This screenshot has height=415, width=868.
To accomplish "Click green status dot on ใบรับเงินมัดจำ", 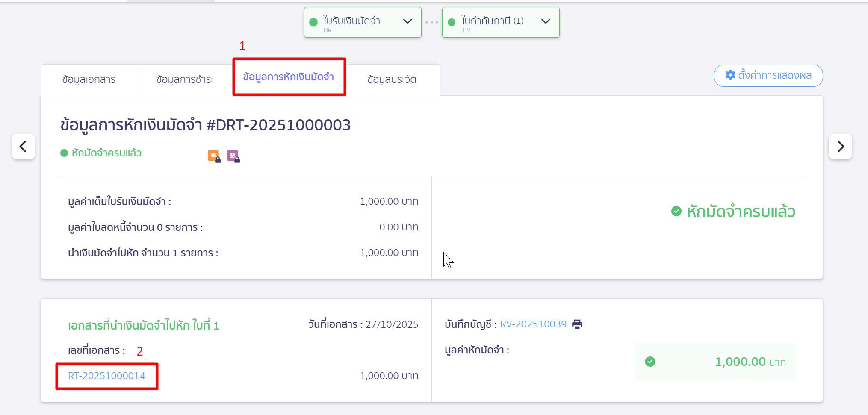I will (313, 22).
